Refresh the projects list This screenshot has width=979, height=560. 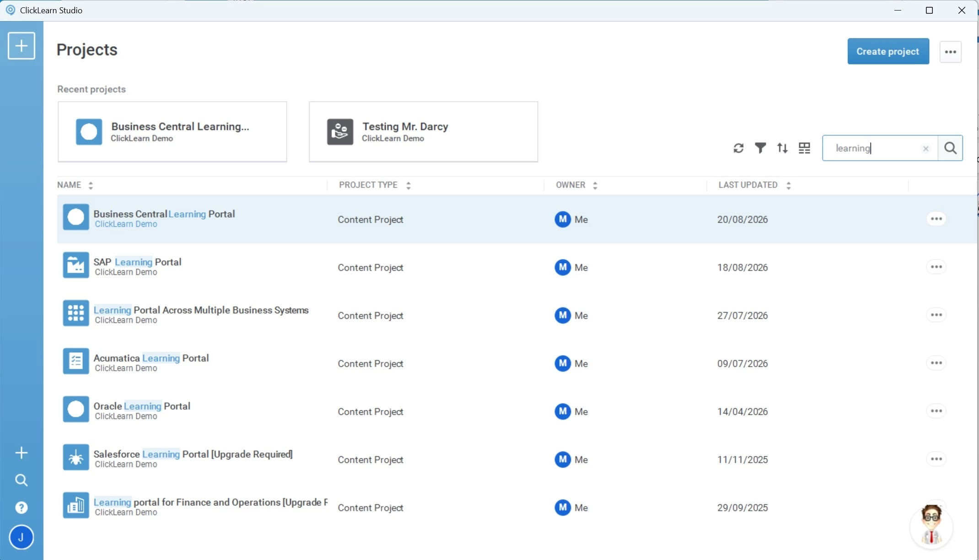(738, 148)
